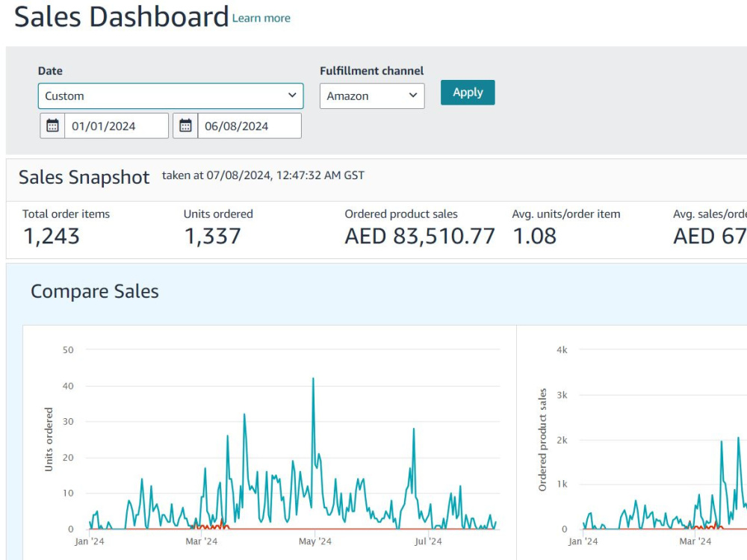Select the Total order items value 1,243

tap(52, 236)
